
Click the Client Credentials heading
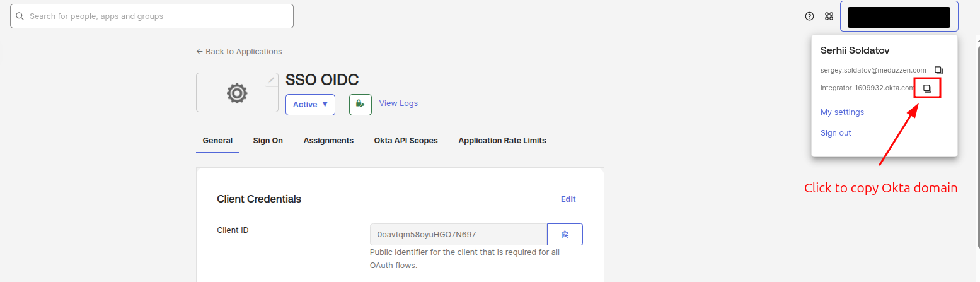[x=259, y=199]
